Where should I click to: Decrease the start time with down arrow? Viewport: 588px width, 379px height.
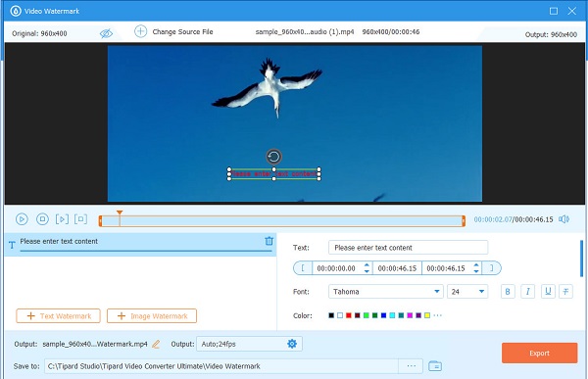click(367, 271)
